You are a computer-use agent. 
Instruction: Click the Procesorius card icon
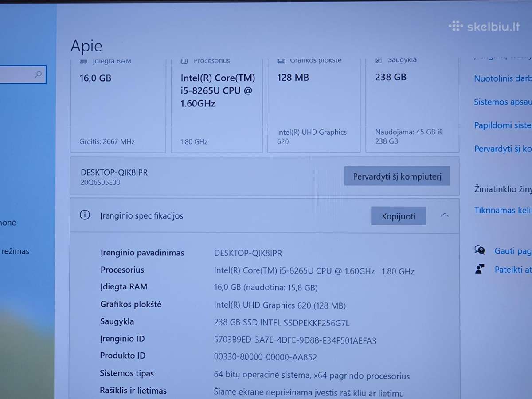184,61
